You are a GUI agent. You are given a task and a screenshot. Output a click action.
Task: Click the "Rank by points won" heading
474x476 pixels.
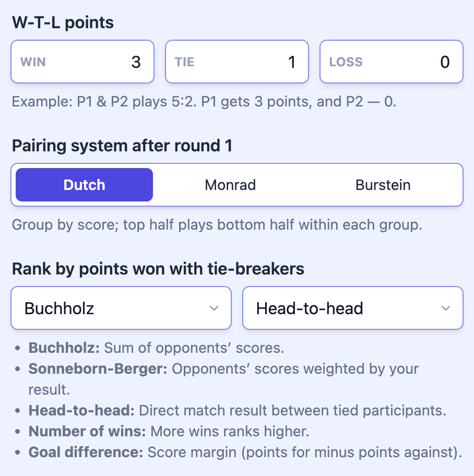tap(158, 269)
